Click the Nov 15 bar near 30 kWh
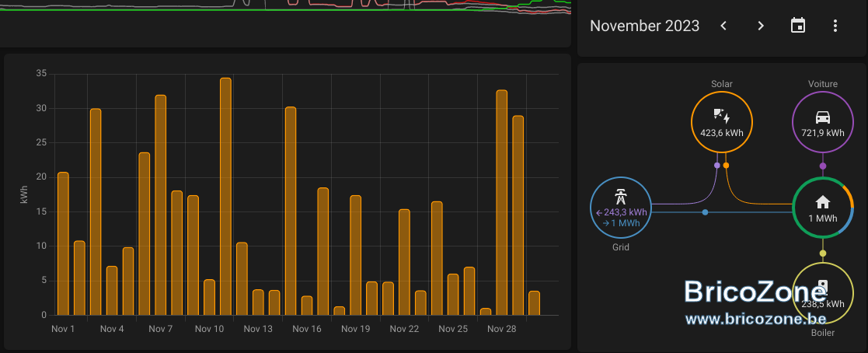868x353 pixels. pyautogui.click(x=291, y=211)
